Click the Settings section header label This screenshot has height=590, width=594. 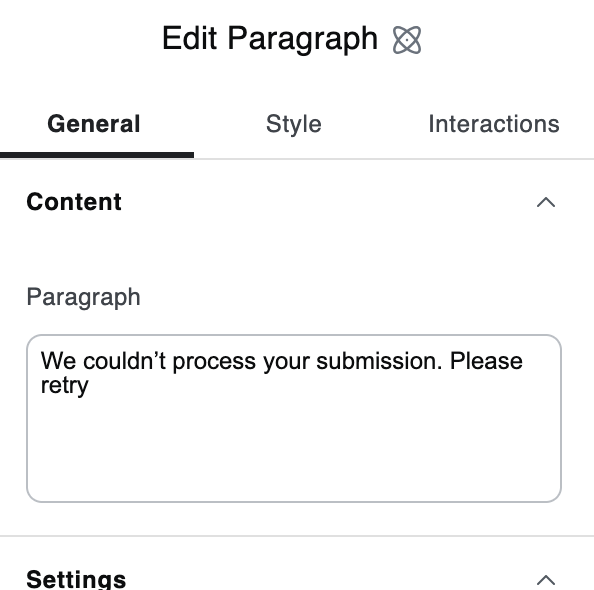(x=76, y=579)
